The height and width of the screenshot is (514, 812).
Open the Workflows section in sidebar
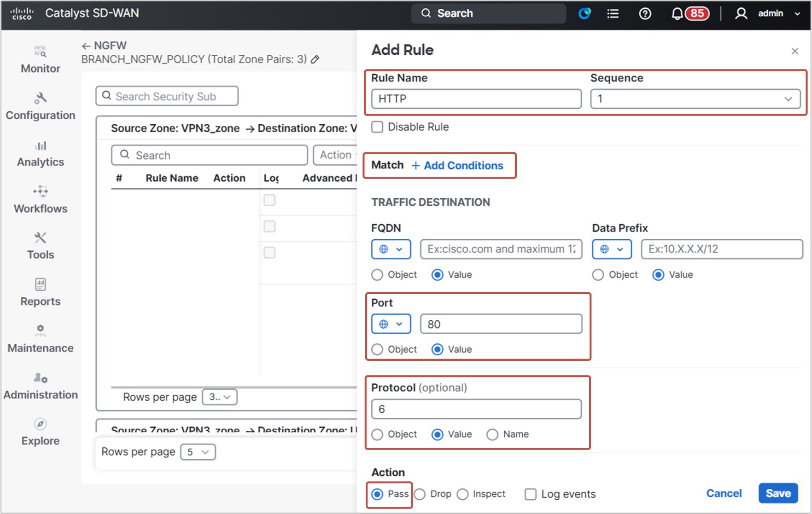coord(41,200)
